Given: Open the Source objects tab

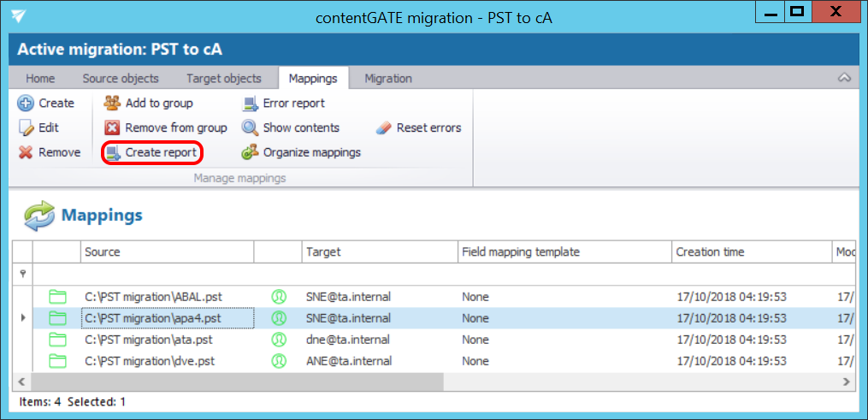Looking at the screenshot, I should [x=121, y=79].
